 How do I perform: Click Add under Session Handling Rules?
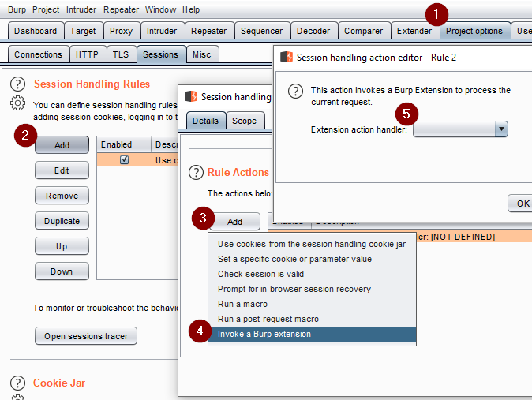coord(62,145)
